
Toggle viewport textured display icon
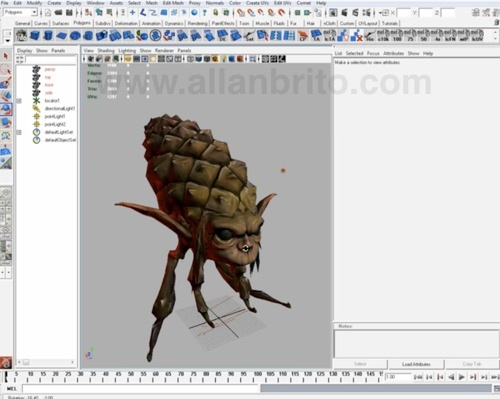[215, 59]
